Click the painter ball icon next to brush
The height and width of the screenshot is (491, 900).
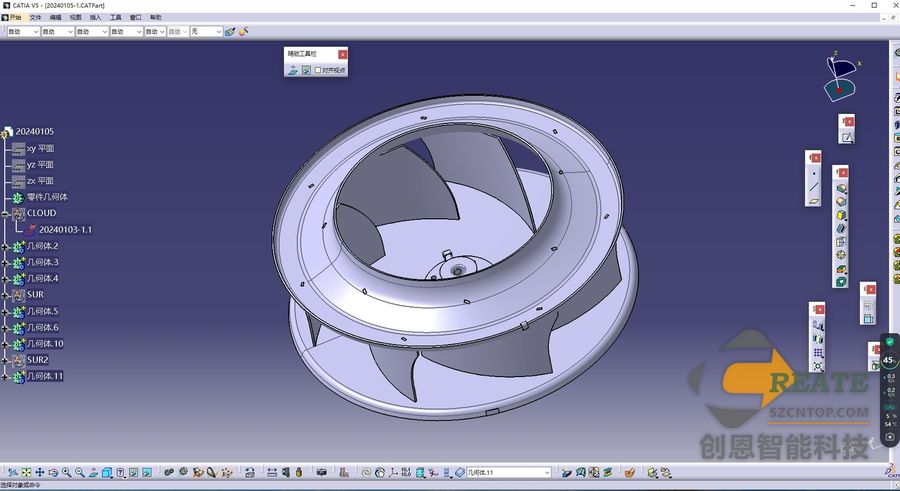tap(243, 32)
